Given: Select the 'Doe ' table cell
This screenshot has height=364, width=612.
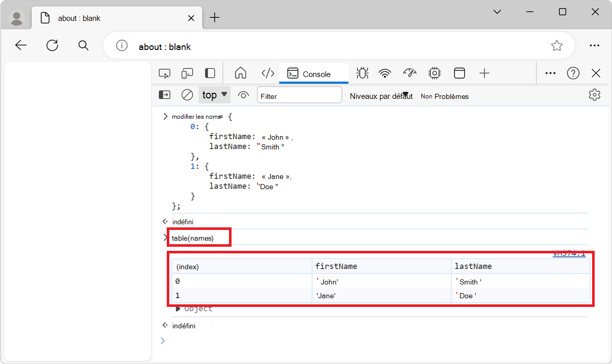Looking at the screenshot, I should coord(521,296).
